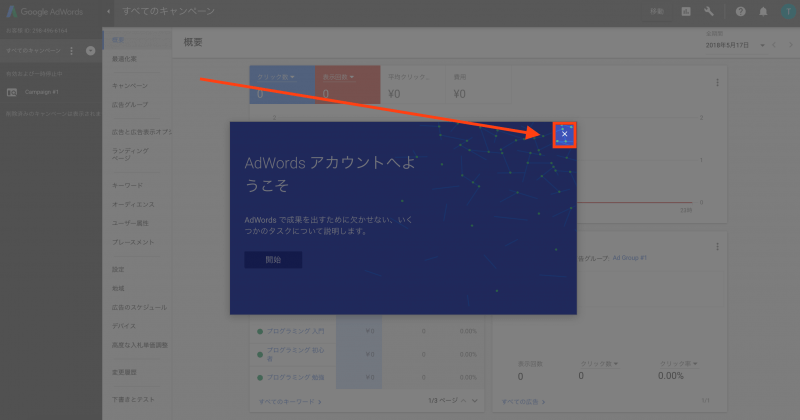Open the クリック率 dropdown in ad card
This screenshot has height=420, width=800.
point(679,364)
